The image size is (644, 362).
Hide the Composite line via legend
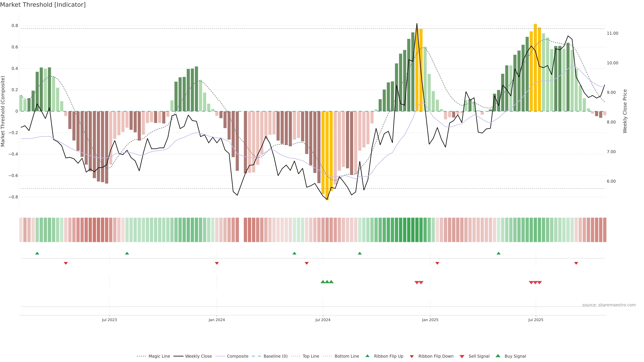237,356
